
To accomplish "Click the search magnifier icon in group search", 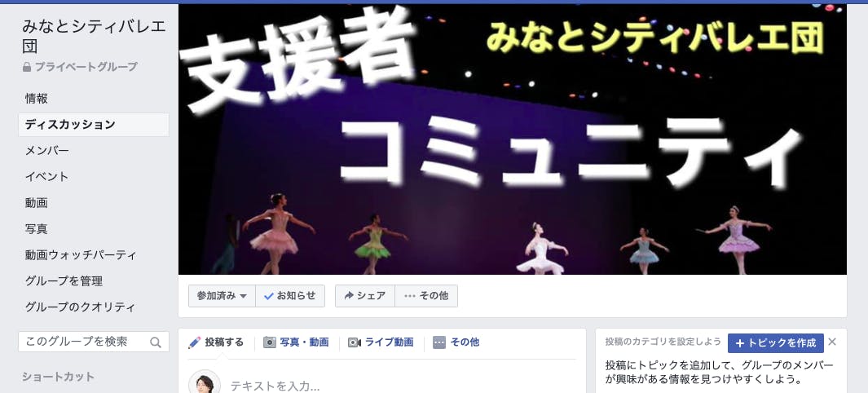I will pos(156,342).
